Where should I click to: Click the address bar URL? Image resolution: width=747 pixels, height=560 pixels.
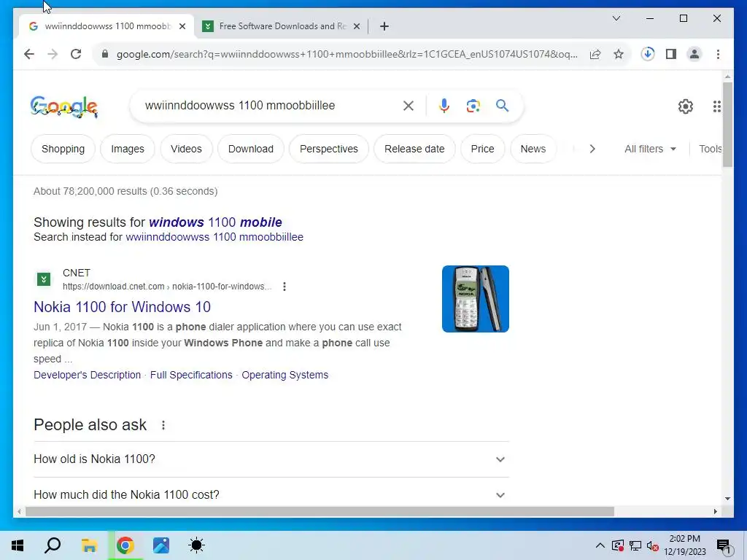tap(347, 54)
